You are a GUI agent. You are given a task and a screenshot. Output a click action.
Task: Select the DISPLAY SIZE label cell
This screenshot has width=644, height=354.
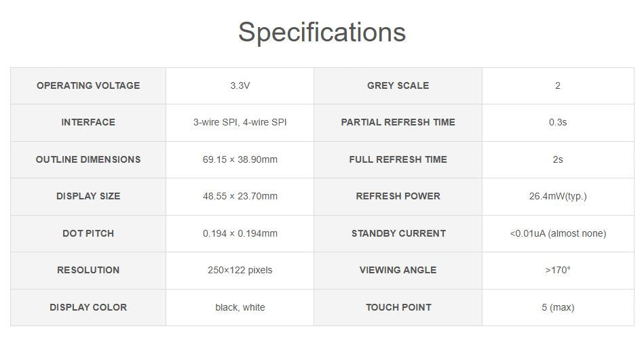tap(88, 196)
